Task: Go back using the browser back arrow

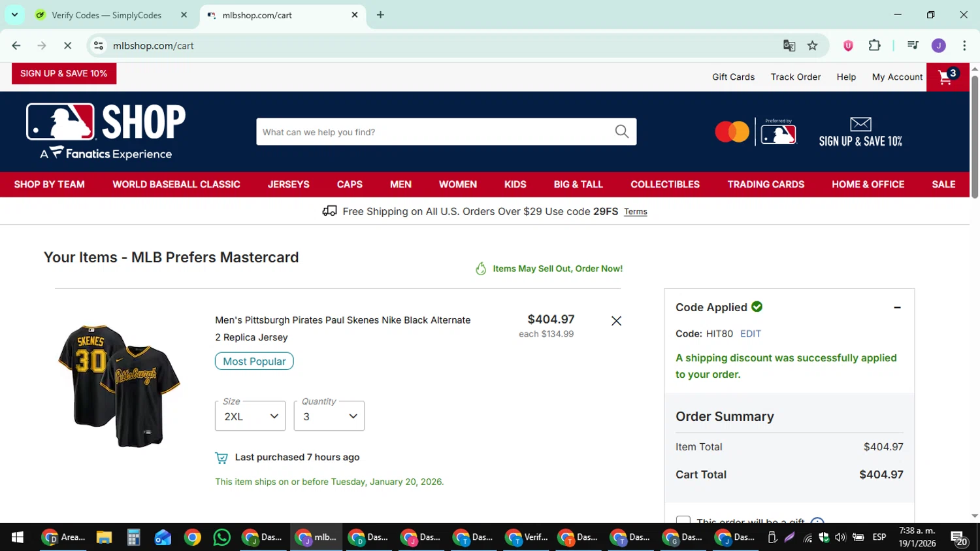Action: [x=16, y=46]
